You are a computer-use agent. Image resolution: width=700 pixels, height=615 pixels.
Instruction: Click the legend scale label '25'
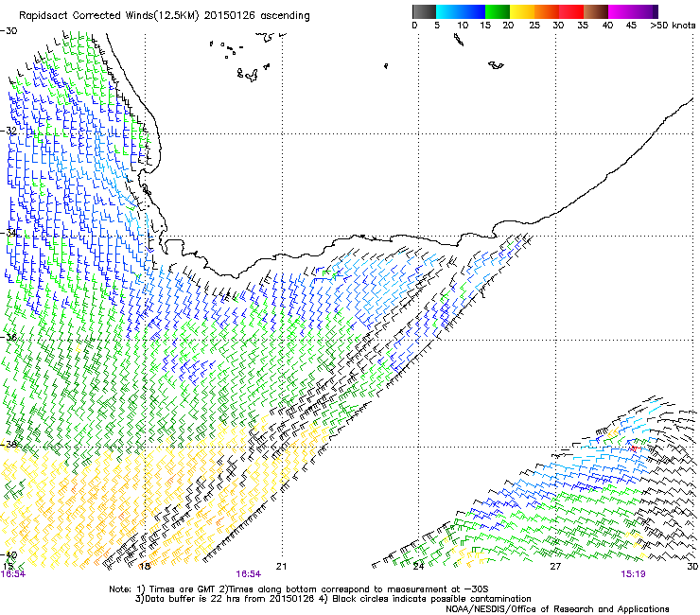534,26
